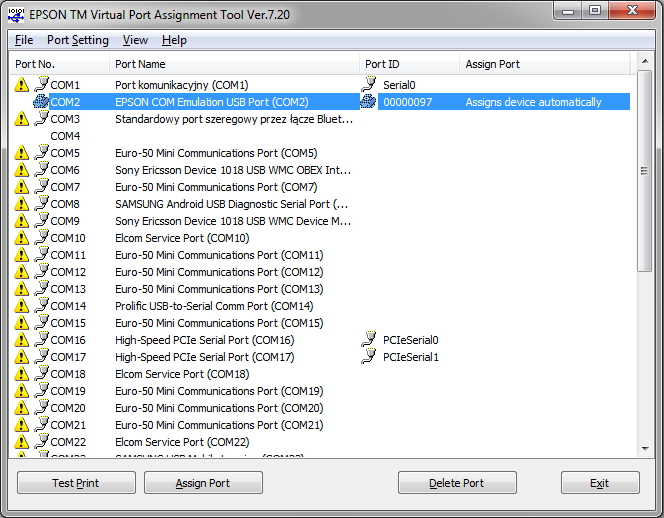Click the warning icon beside COM12
Viewport: 664px width, 518px height.
pos(21,271)
